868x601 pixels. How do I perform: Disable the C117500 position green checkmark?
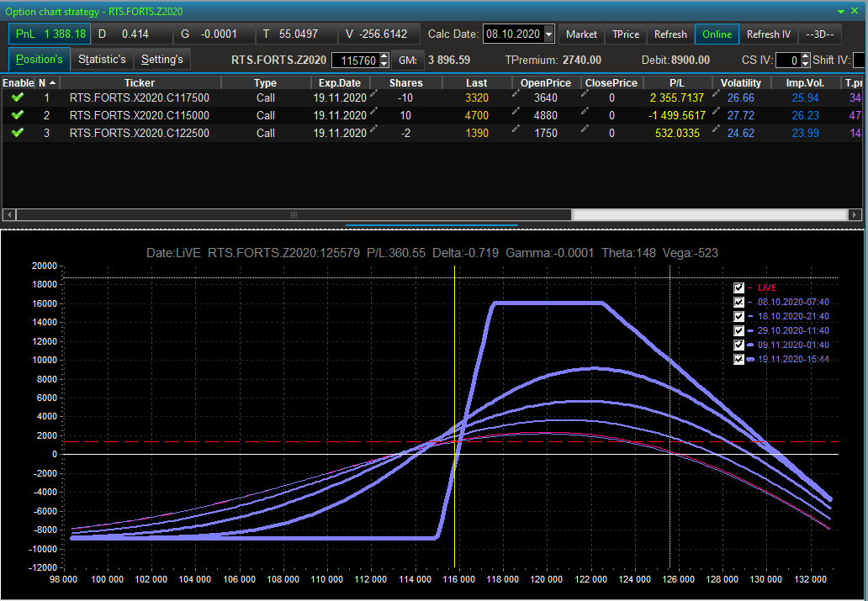17,98
